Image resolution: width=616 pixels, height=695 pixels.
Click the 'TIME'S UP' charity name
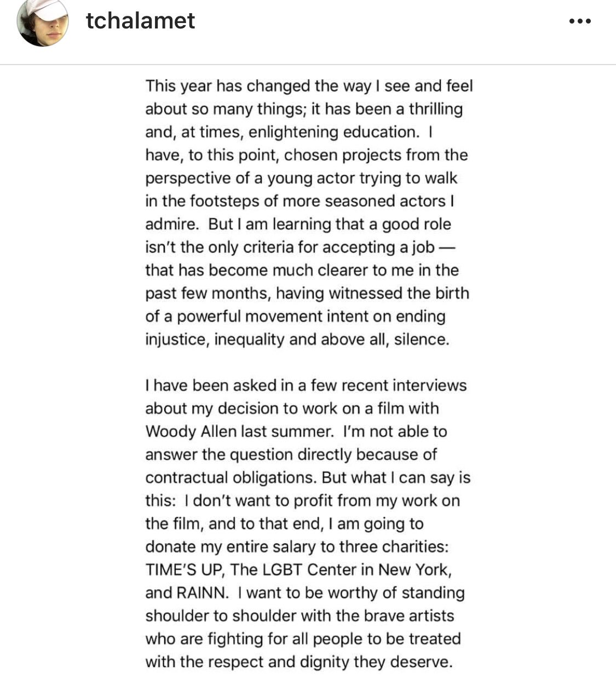(183, 570)
